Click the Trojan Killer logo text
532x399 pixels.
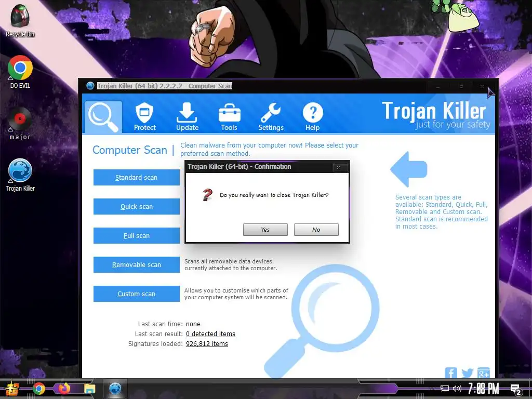coord(434,111)
